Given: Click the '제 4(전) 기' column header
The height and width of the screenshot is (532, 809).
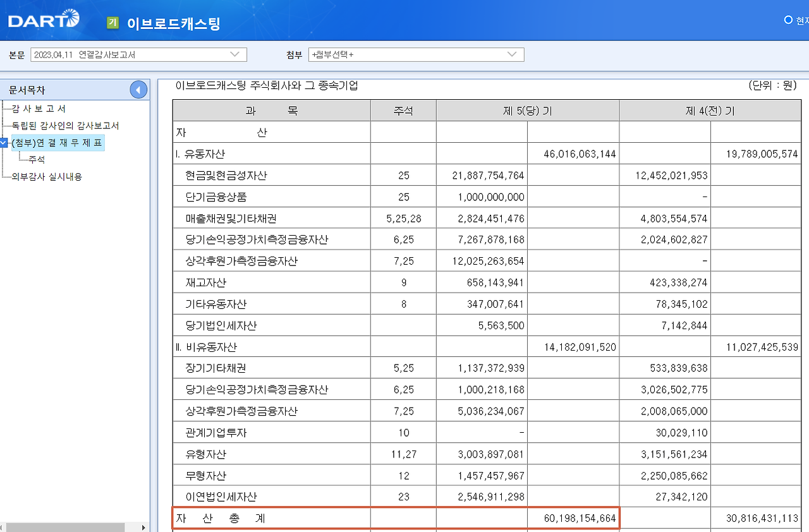Looking at the screenshot, I should click(x=710, y=111).
